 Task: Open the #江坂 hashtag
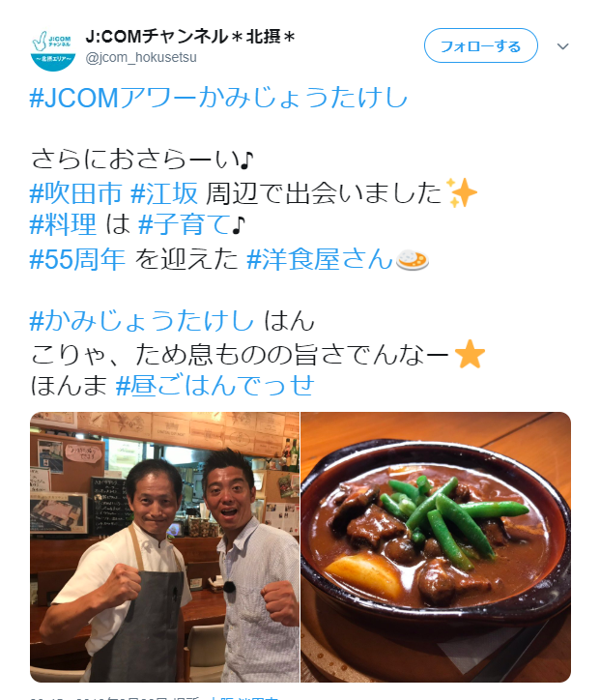pos(164,193)
